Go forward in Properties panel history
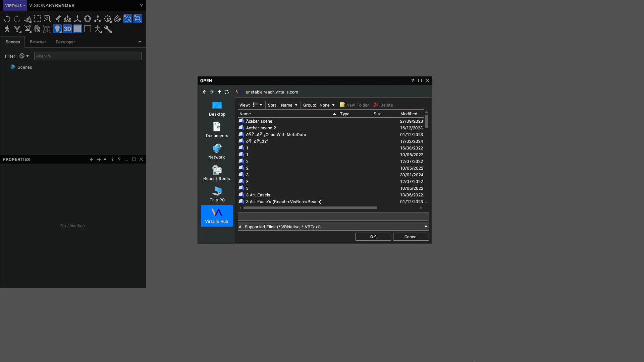 pos(99,160)
